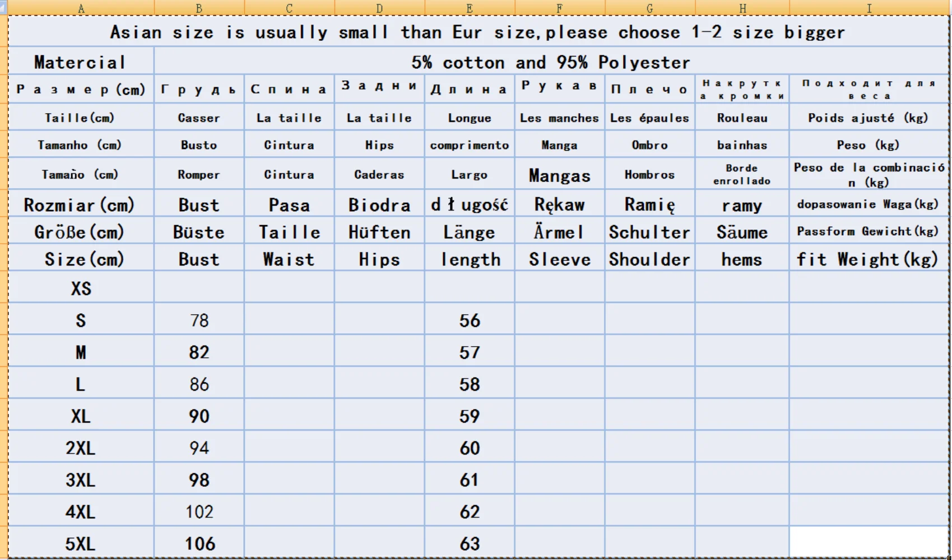Click the bust value 102 cell
Image resolution: width=952 pixels, height=560 pixels.
199,511
